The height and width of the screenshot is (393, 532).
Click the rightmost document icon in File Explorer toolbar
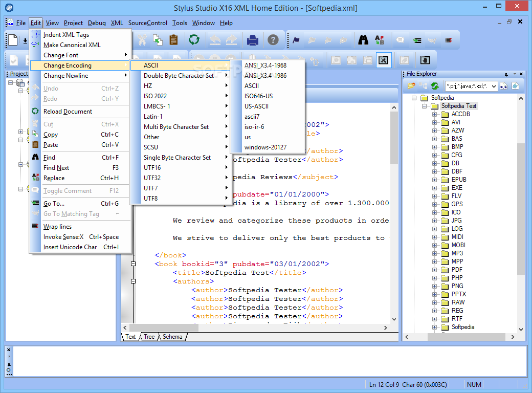tap(516, 86)
